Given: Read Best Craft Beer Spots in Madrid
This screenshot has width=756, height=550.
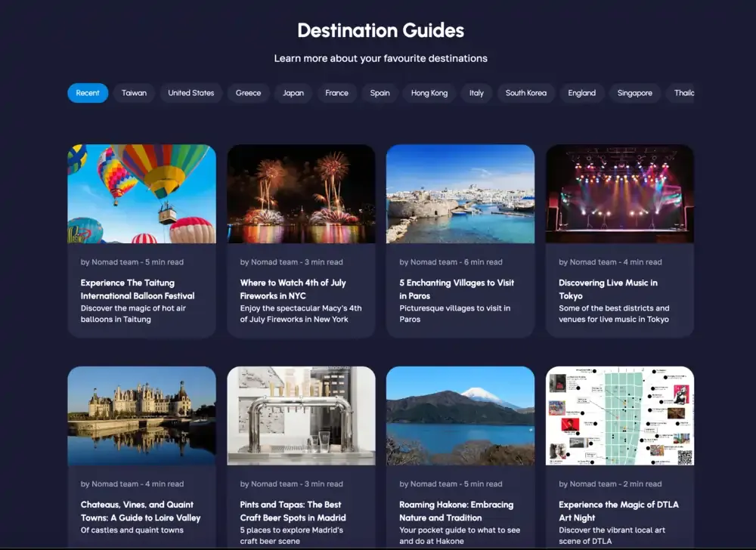Looking at the screenshot, I should point(293,511).
